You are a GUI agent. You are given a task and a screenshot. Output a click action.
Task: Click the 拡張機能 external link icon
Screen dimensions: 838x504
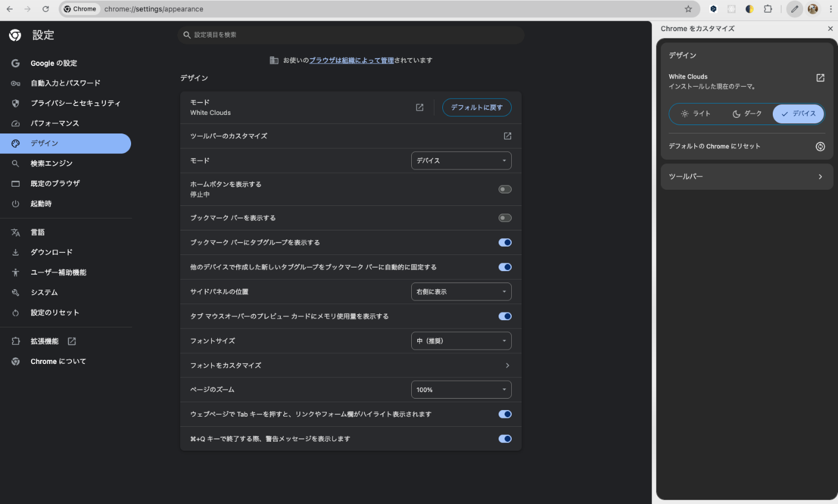coord(72,341)
